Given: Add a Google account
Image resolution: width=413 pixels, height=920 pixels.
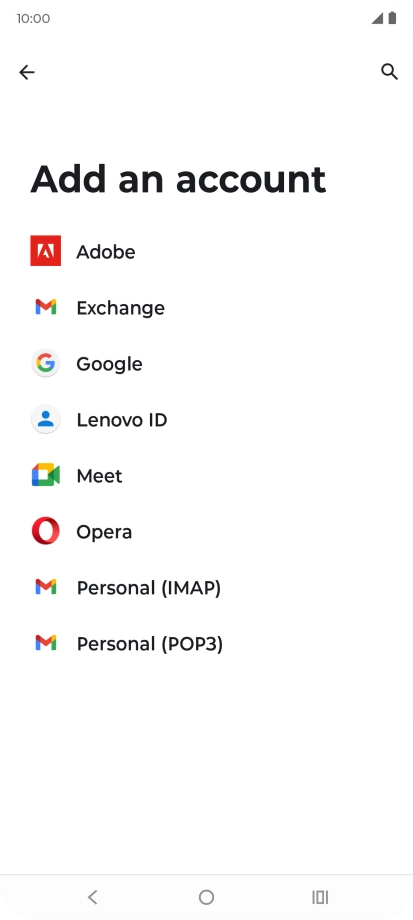Looking at the screenshot, I should (206, 363).
